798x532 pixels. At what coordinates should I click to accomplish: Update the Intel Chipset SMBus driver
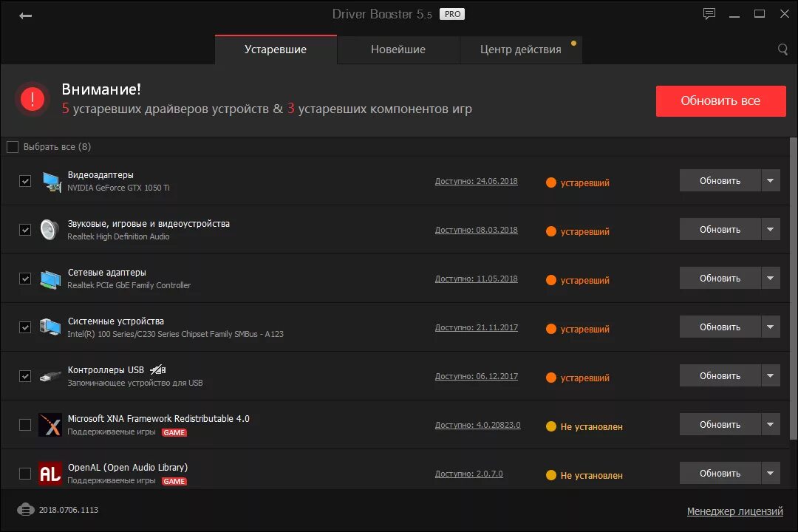720,327
